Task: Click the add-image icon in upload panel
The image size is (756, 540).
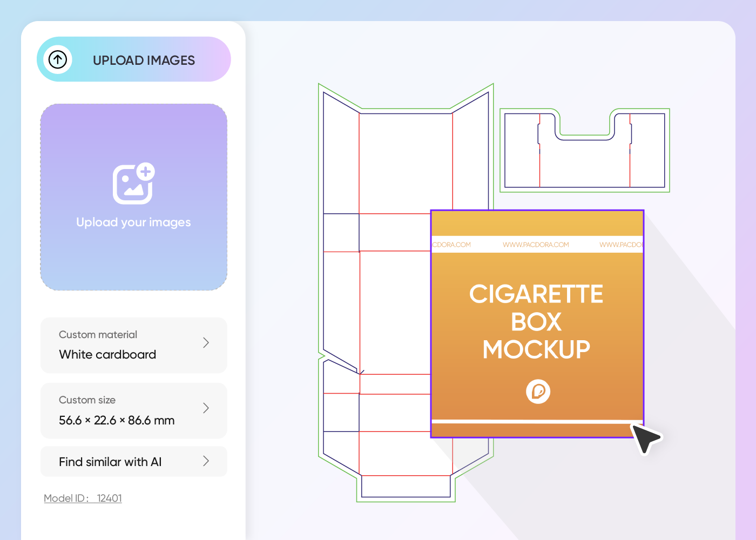Action: click(x=133, y=184)
